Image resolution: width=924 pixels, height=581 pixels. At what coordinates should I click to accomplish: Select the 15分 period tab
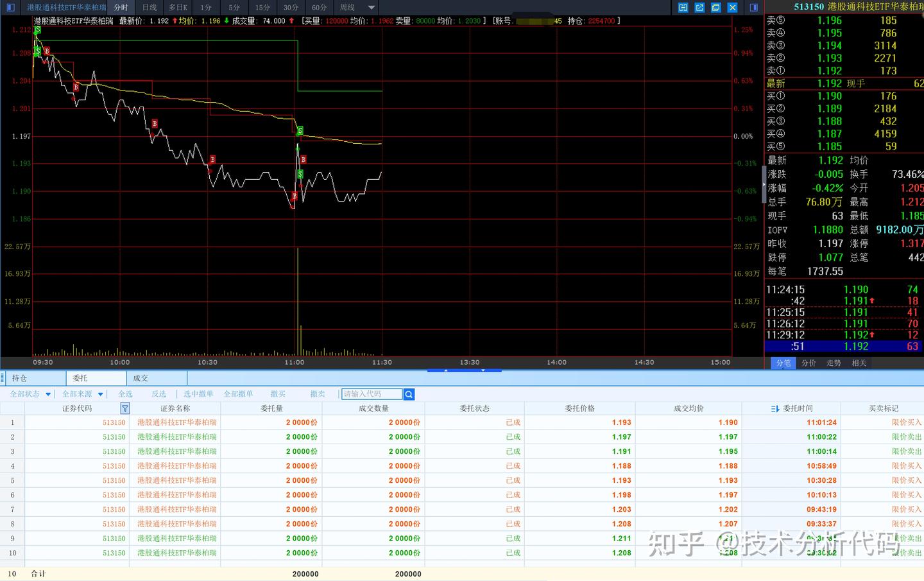pos(262,8)
